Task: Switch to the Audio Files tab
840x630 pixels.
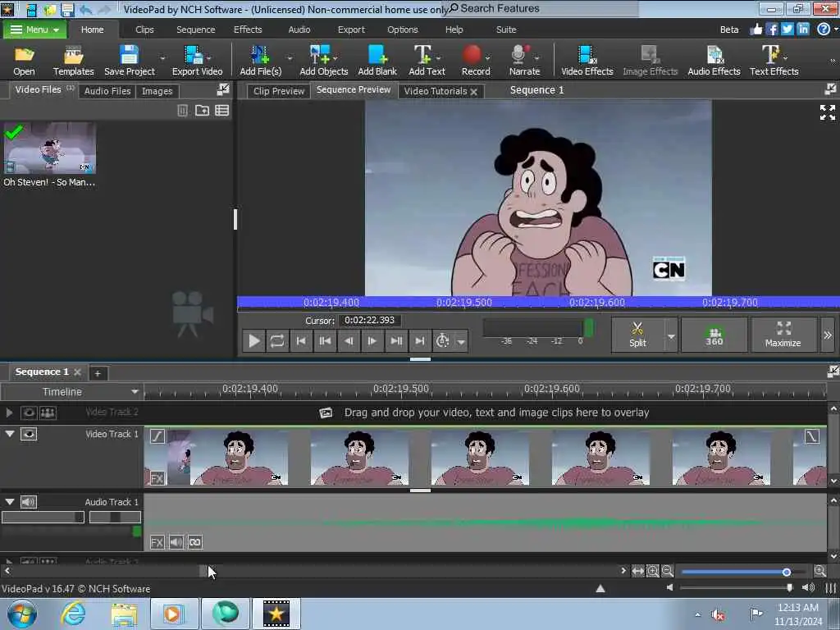Action: pyautogui.click(x=107, y=91)
